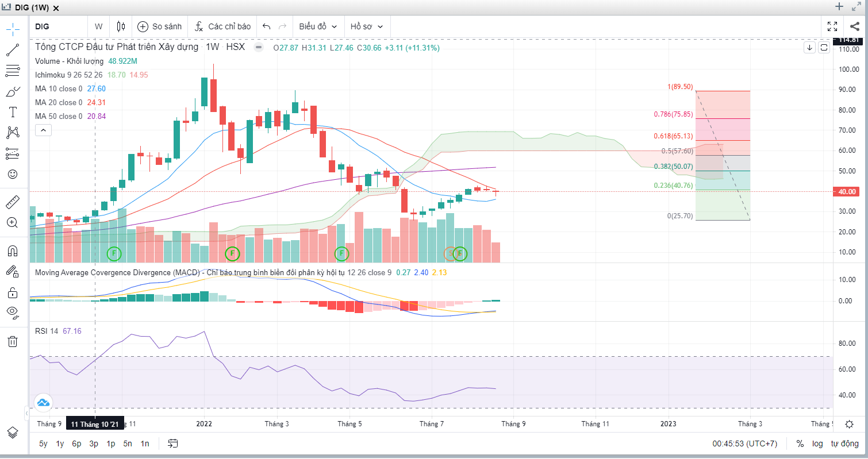This screenshot has height=459, width=868.
Task: Toggle hide all drawings eye icon
Action: (x=13, y=312)
